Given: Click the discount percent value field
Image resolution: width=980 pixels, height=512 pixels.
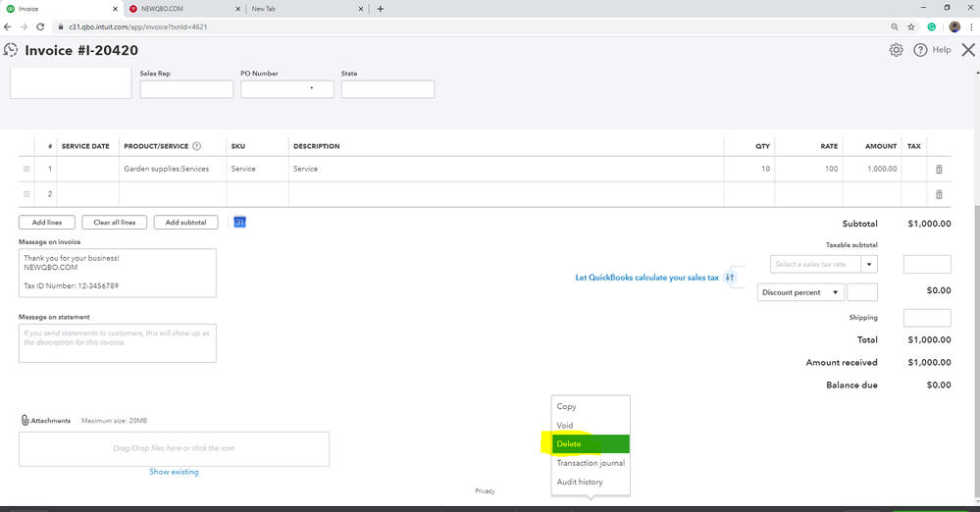Looking at the screenshot, I should pos(862,292).
